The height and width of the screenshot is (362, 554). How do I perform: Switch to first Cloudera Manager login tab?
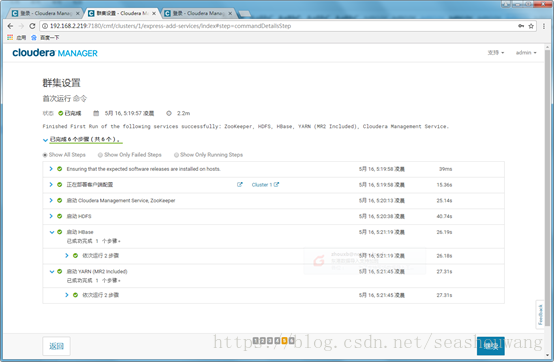click(x=45, y=13)
